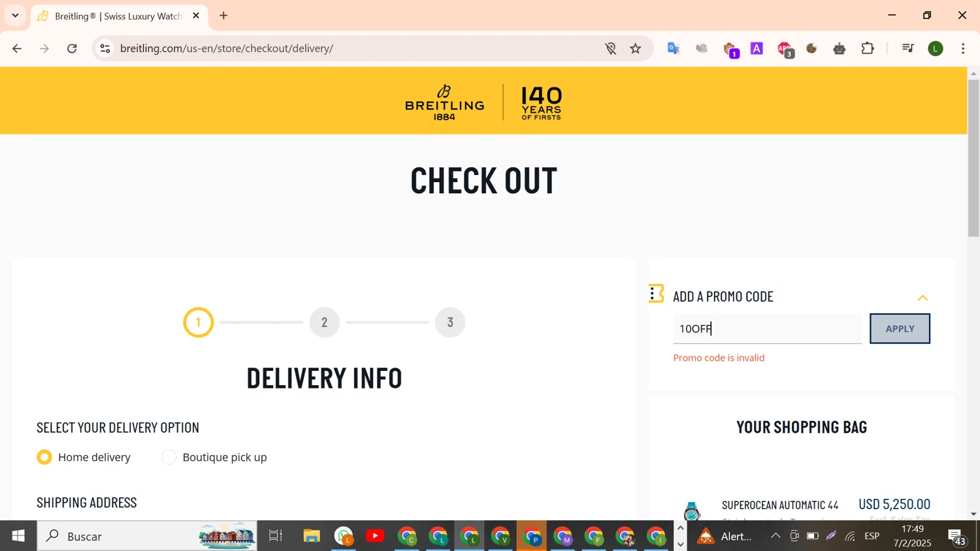The image size is (980, 551).
Task: Open the Chrome three-dot menu
Action: 963,48
